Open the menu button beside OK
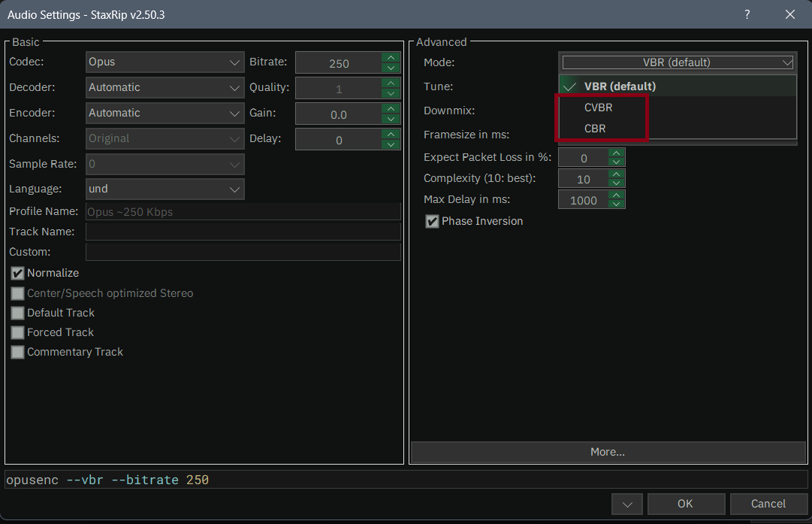 click(627, 504)
